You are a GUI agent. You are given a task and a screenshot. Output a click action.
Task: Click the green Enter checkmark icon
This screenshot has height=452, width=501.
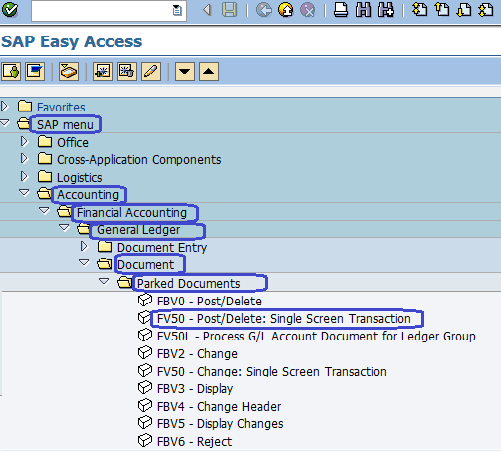[x=10, y=10]
